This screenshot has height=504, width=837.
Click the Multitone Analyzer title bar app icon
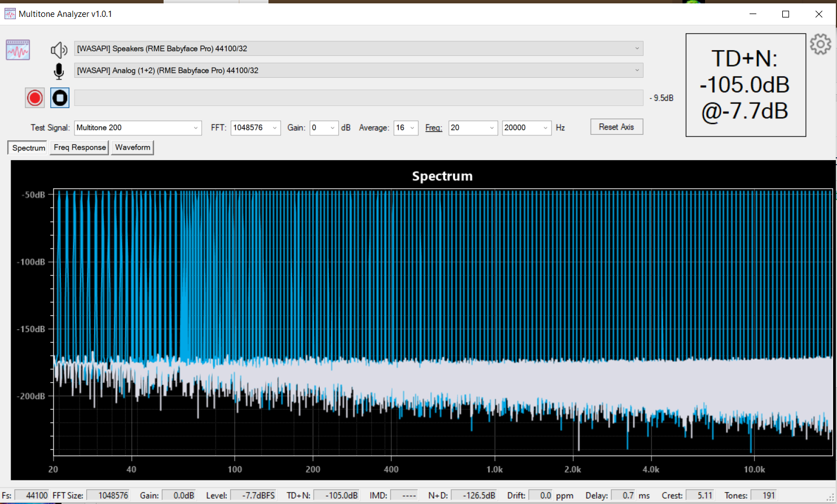coord(10,14)
